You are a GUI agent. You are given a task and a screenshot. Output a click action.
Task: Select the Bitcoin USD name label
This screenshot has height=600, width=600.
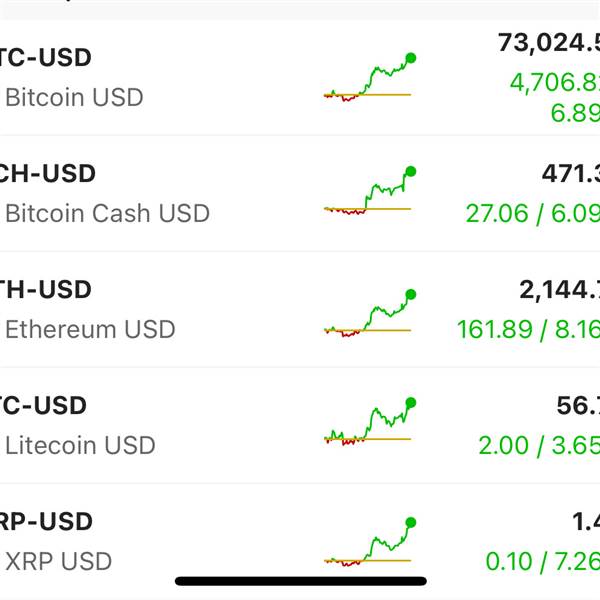74,98
